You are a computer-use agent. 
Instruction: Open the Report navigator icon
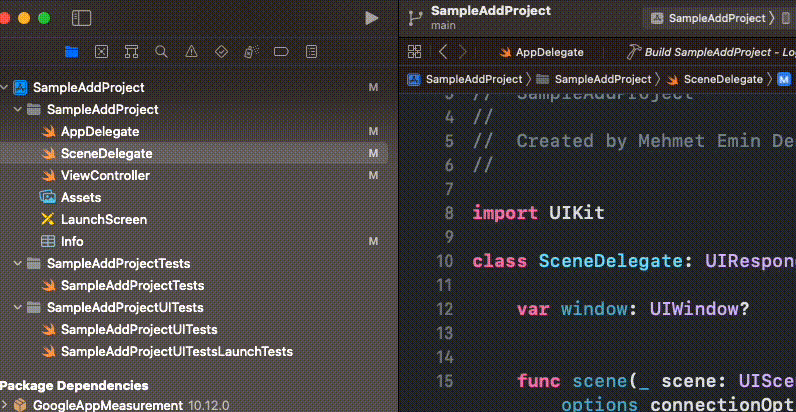click(x=312, y=51)
